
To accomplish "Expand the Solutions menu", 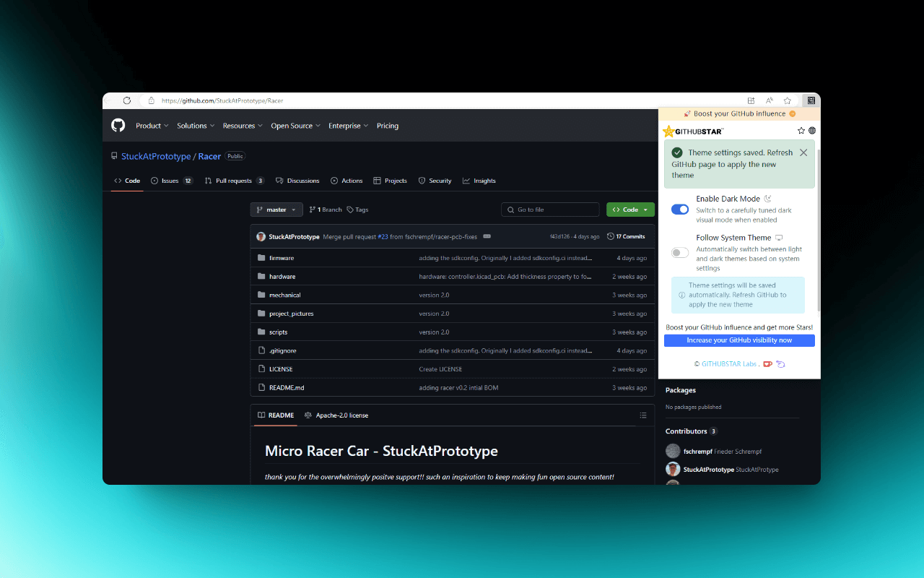I will [x=196, y=126].
